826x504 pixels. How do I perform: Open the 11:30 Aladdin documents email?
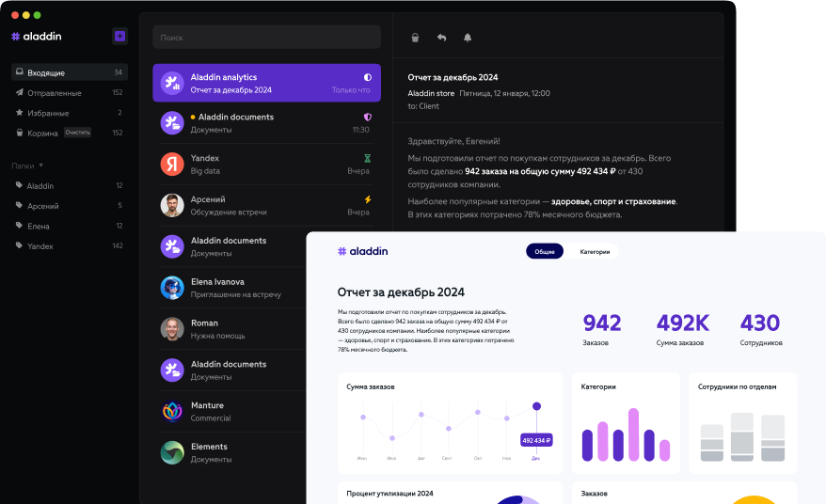click(x=266, y=123)
